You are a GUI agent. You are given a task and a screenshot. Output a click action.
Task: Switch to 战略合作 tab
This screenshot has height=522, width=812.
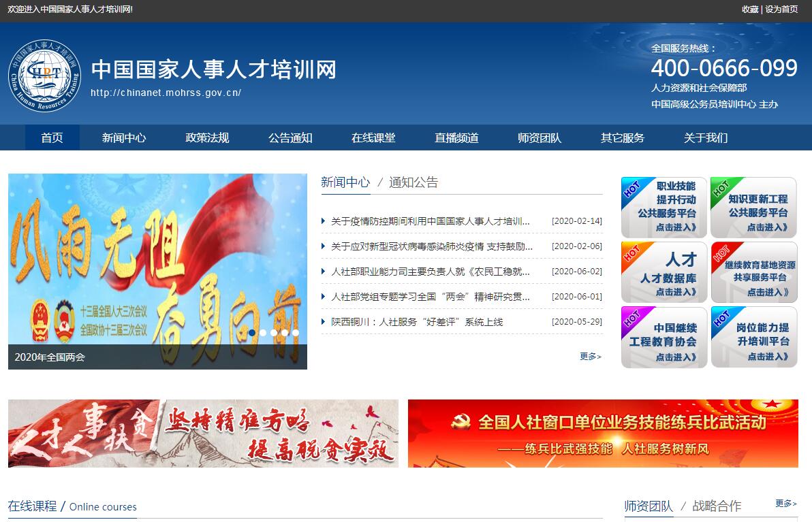pyautogui.click(x=717, y=506)
